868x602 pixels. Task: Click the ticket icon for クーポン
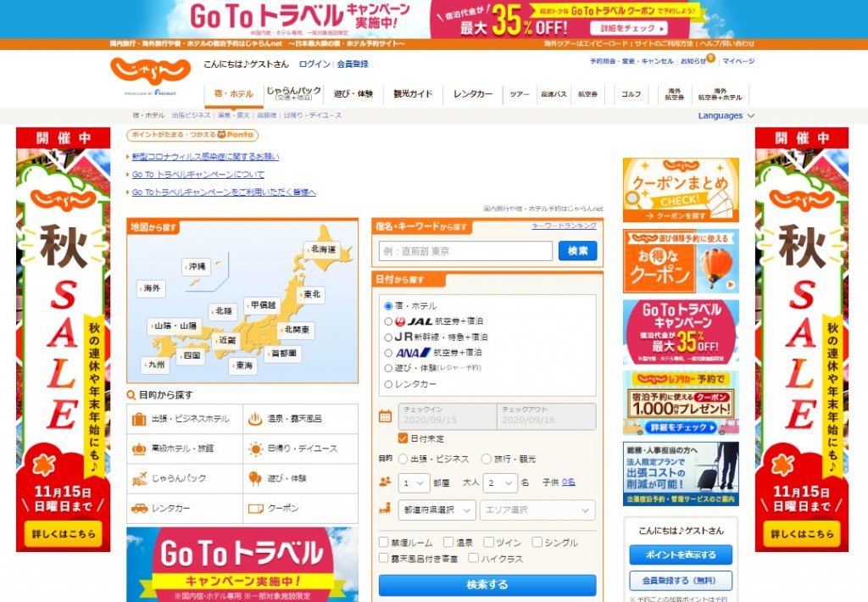[x=255, y=509]
